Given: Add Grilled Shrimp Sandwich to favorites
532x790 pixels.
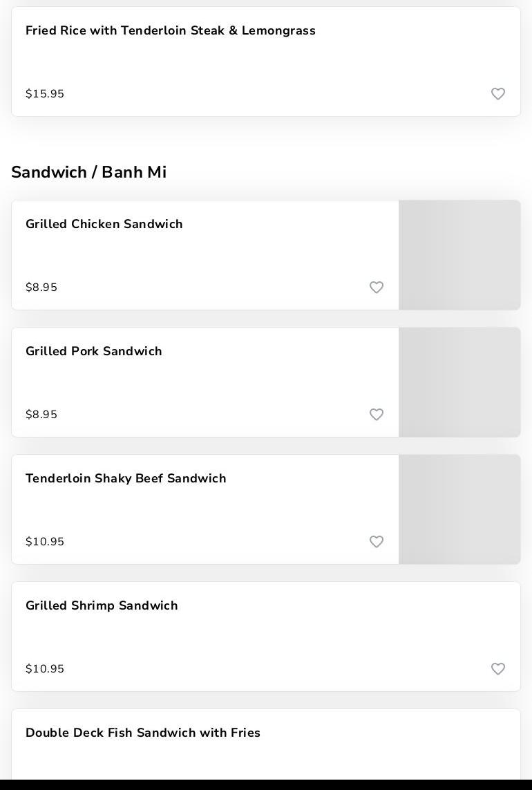Looking at the screenshot, I should click(497, 669).
